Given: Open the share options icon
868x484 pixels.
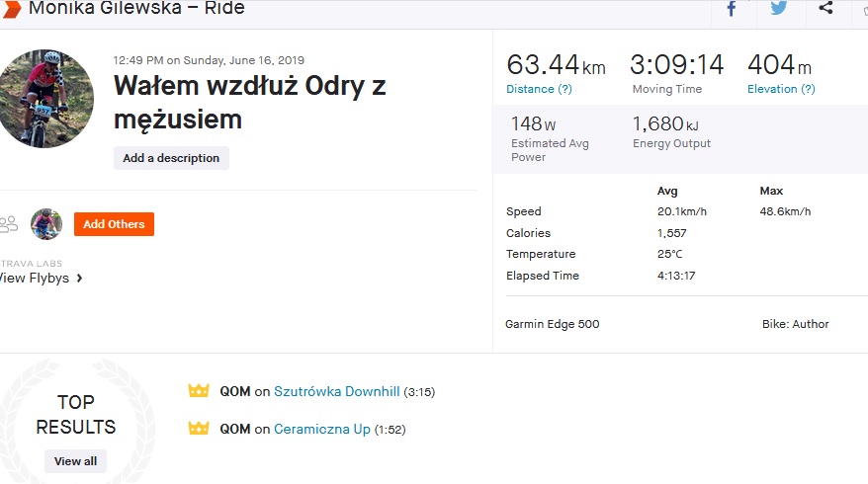Looking at the screenshot, I should (x=825, y=9).
